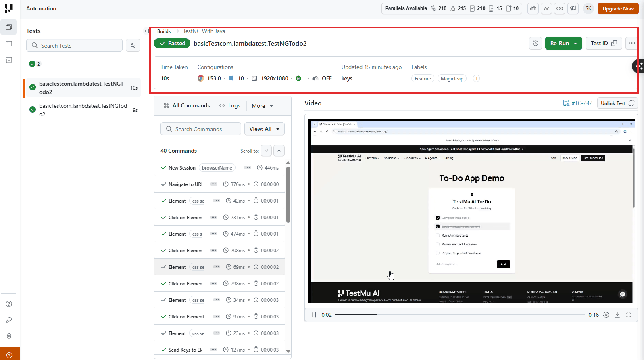This screenshot has width=644, height=360.
Task: Open the automation builds icon in left rail
Action: tap(9, 27)
